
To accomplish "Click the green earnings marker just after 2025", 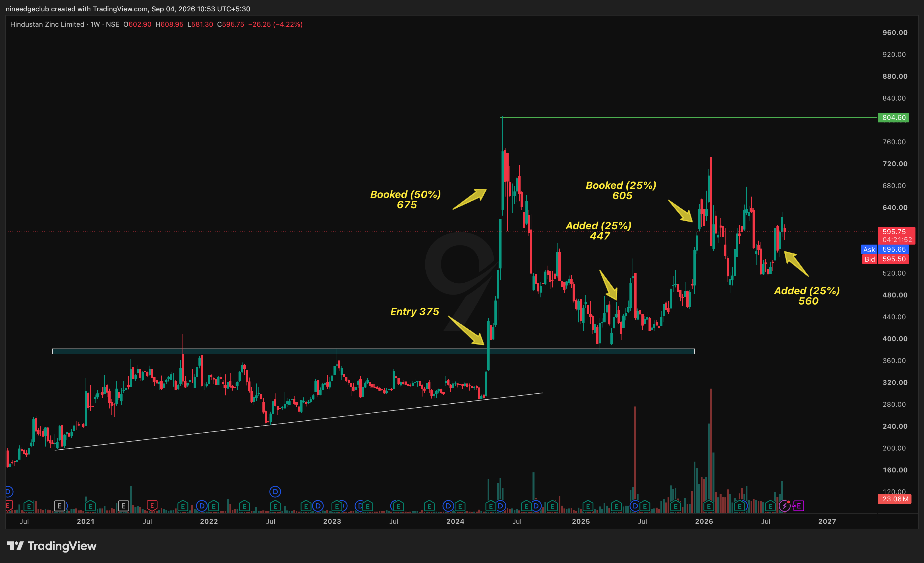I will click(588, 506).
